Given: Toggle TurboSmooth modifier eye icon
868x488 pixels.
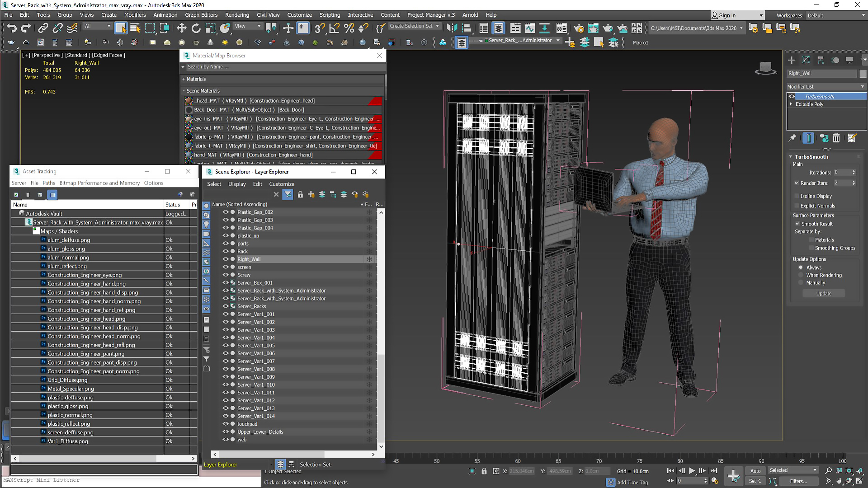Looking at the screenshot, I should [x=792, y=96].
